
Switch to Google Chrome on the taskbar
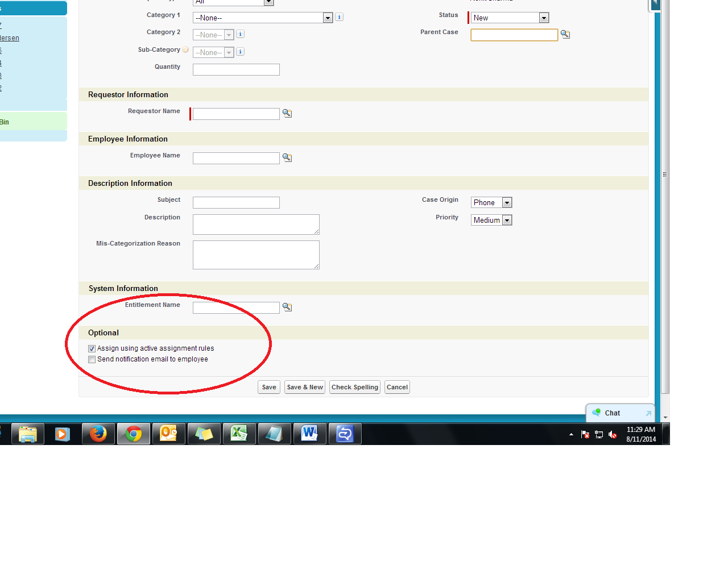(134, 434)
